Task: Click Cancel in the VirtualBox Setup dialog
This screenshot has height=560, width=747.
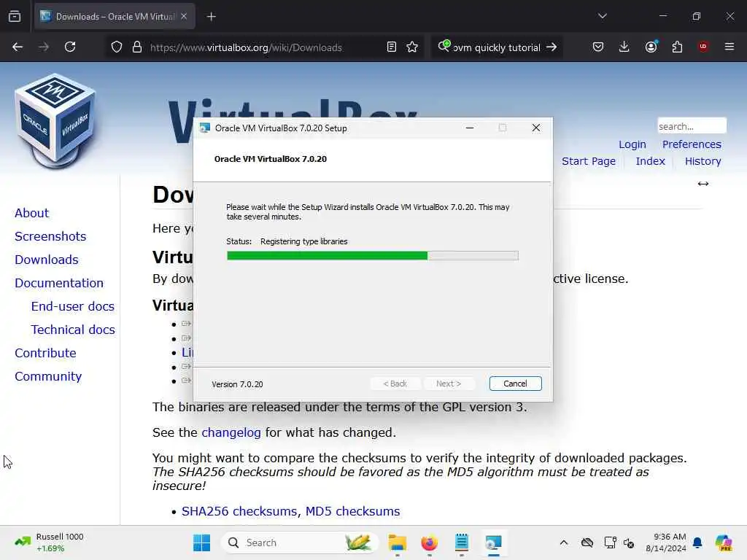Action: [515, 384]
